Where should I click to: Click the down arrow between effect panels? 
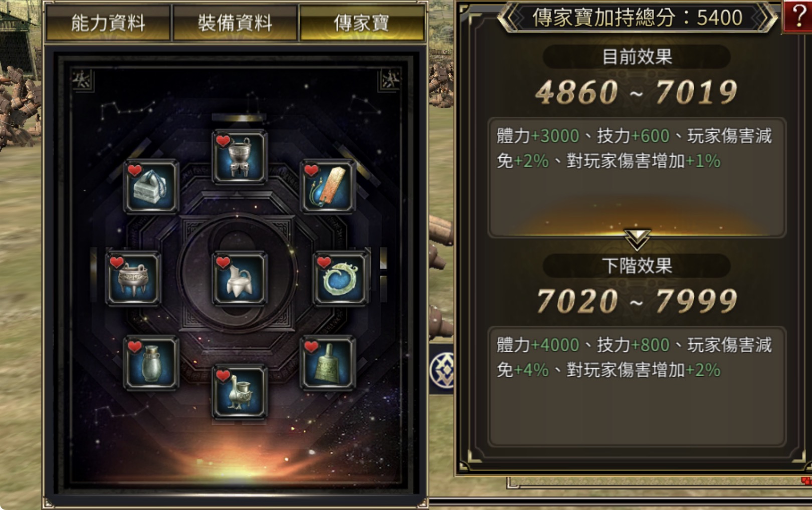click(x=637, y=239)
